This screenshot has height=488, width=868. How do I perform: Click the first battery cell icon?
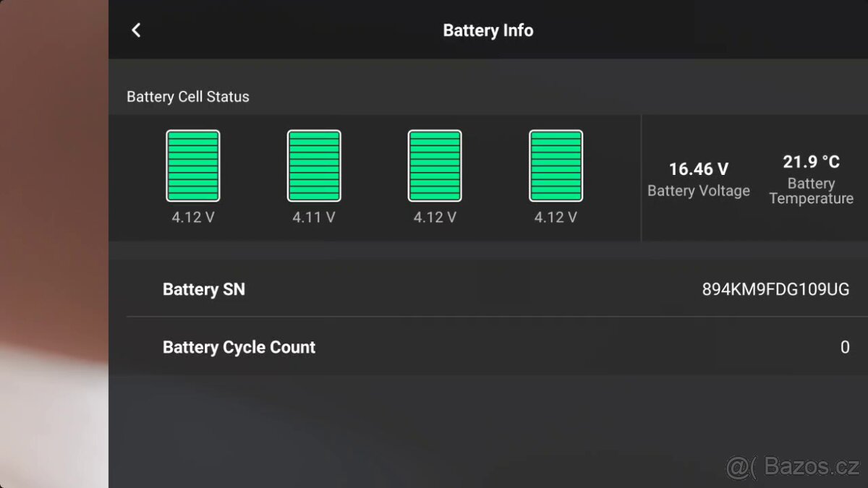193,166
